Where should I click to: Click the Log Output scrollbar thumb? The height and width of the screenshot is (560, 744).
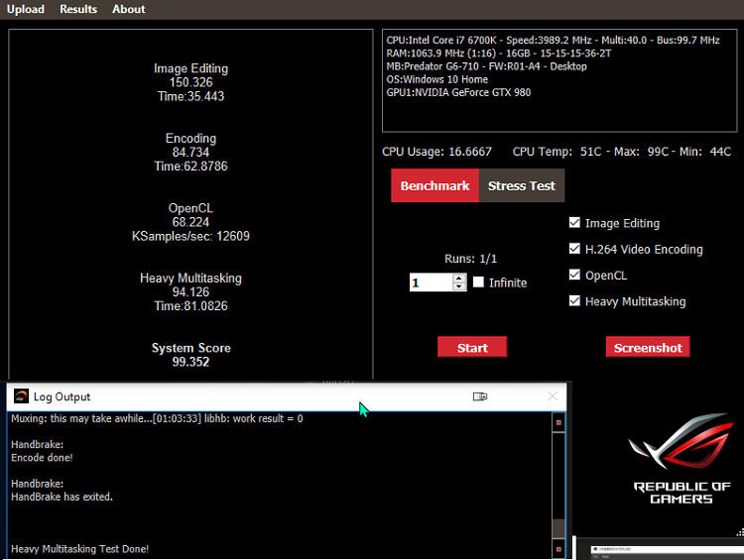[x=558, y=528]
